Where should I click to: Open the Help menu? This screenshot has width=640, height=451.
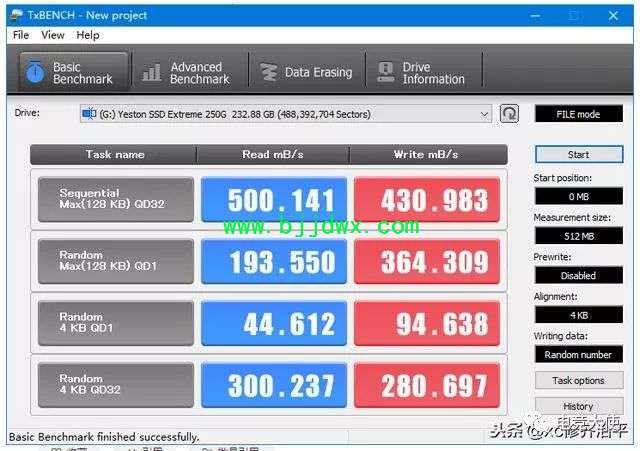[x=88, y=36]
